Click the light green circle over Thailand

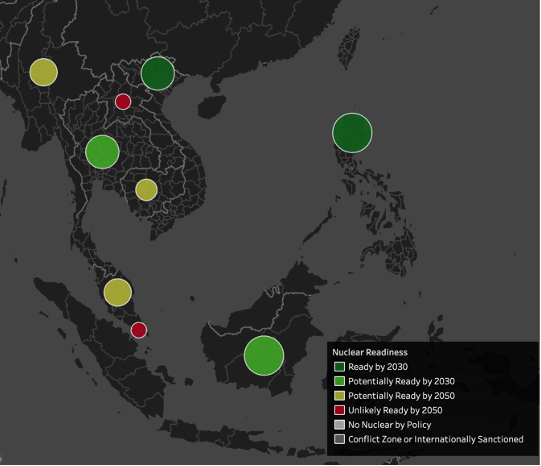tap(102, 152)
